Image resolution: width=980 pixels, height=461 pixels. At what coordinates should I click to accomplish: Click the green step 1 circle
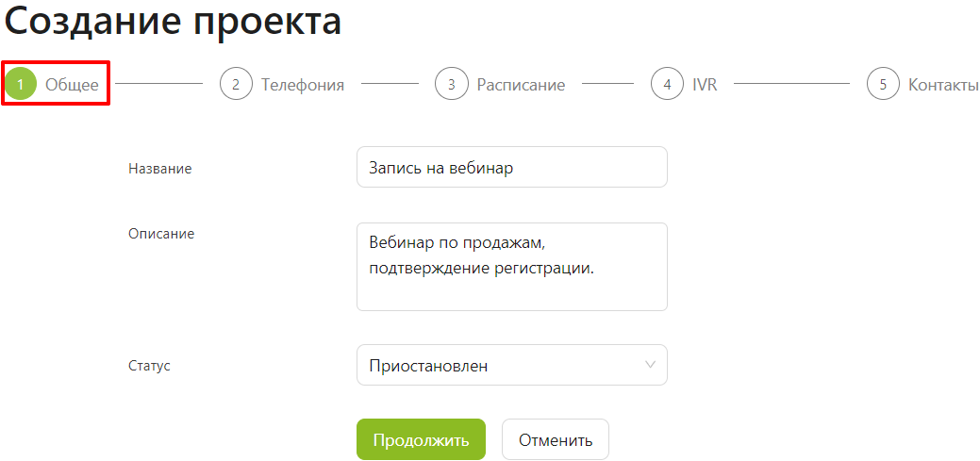(x=20, y=85)
